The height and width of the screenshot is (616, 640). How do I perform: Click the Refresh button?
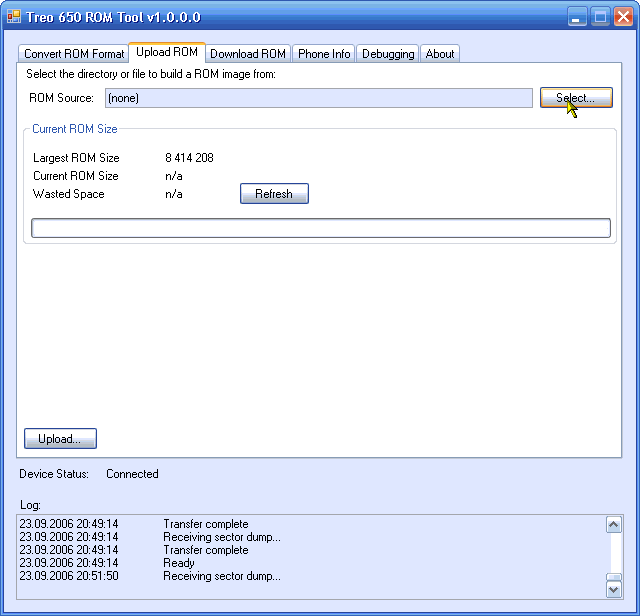(274, 193)
